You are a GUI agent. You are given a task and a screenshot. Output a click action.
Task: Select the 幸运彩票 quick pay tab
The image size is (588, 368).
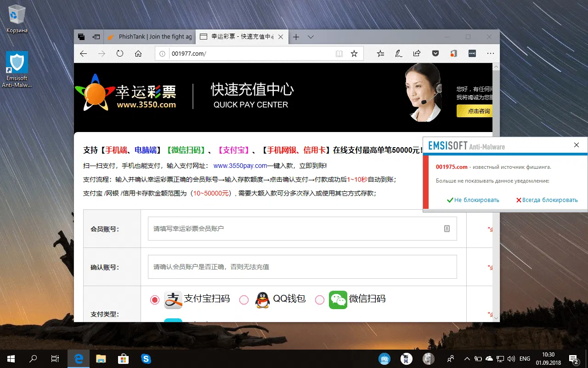pyautogui.click(x=239, y=36)
